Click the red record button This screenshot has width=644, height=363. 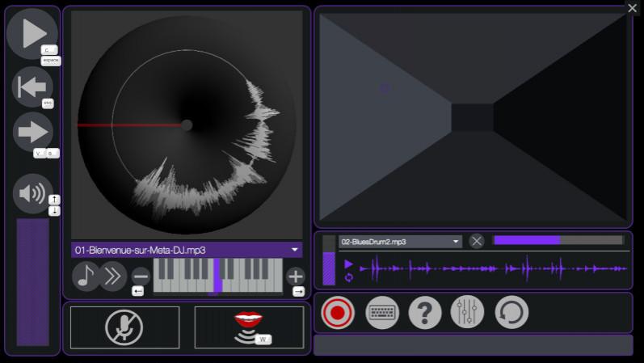click(x=338, y=312)
